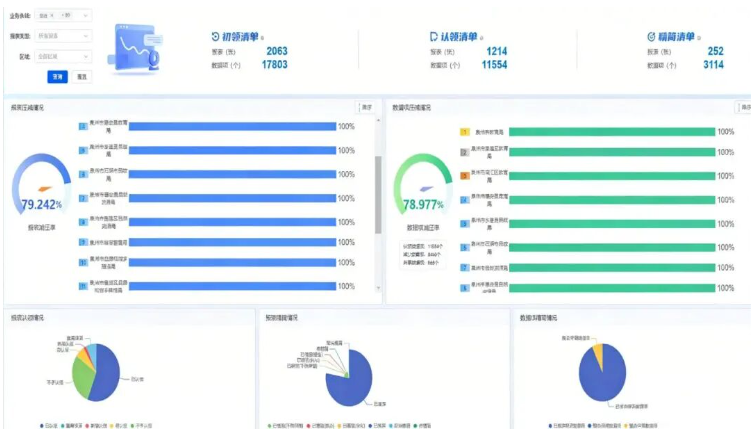This screenshot has width=751, height=435.
Task: Click the 认领清单 document icon
Action: pos(433,37)
